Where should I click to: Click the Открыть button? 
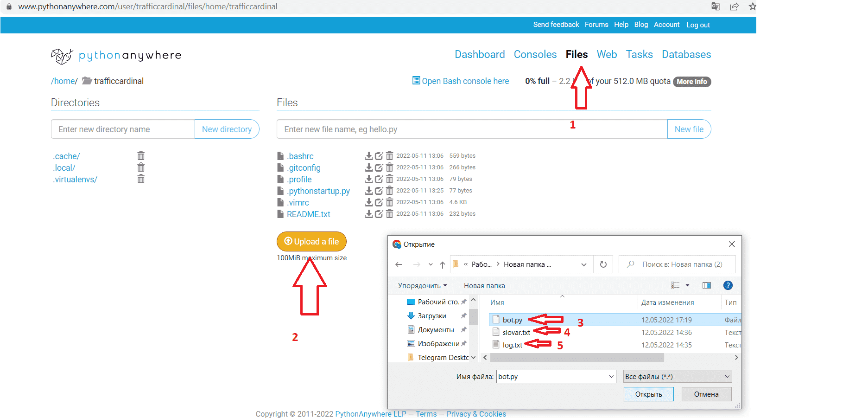click(648, 394)
